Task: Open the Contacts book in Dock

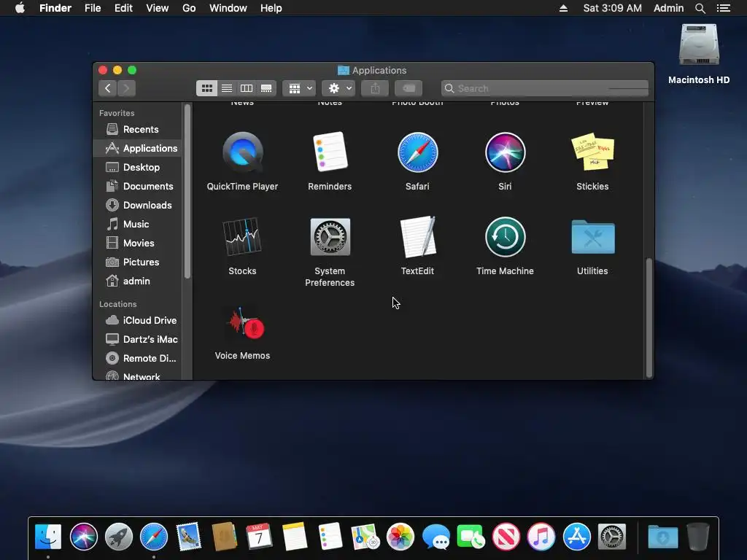Action: 225,537
